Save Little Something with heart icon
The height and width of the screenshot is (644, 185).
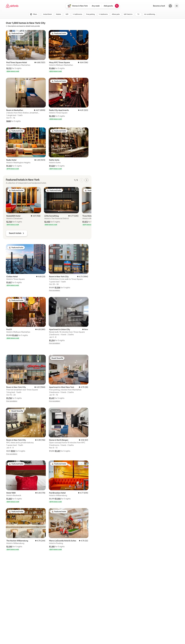[75, 190]
